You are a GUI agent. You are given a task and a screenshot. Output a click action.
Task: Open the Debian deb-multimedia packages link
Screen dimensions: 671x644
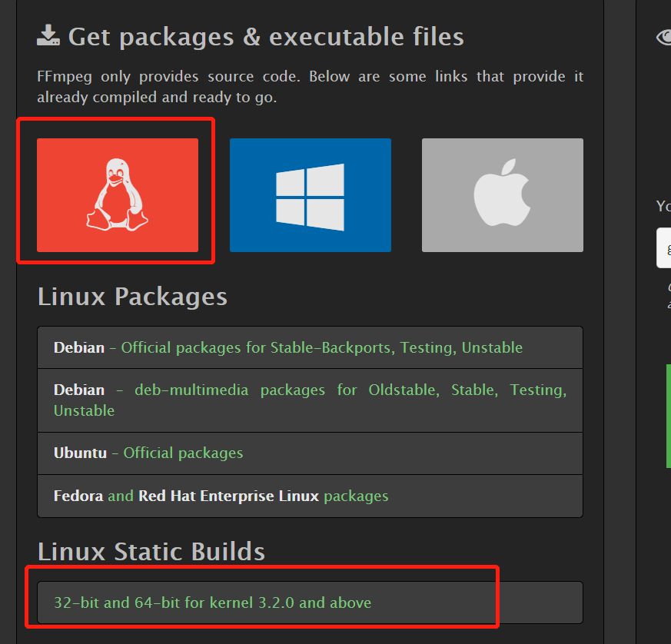pyautogui.click(x=231, y=390)
